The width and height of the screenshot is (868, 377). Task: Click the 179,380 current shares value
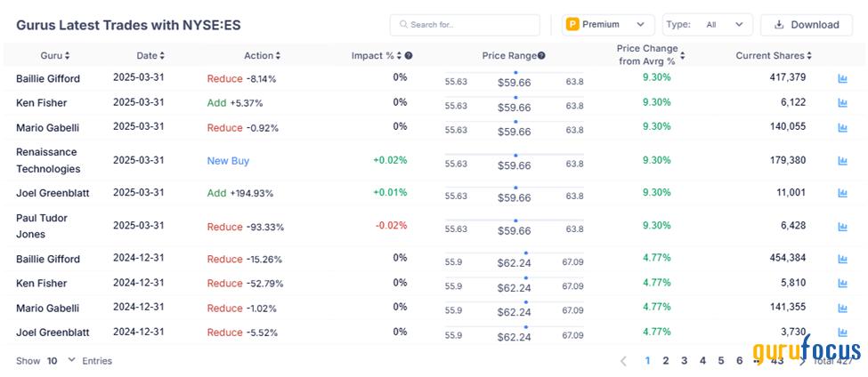coord(787,160)
